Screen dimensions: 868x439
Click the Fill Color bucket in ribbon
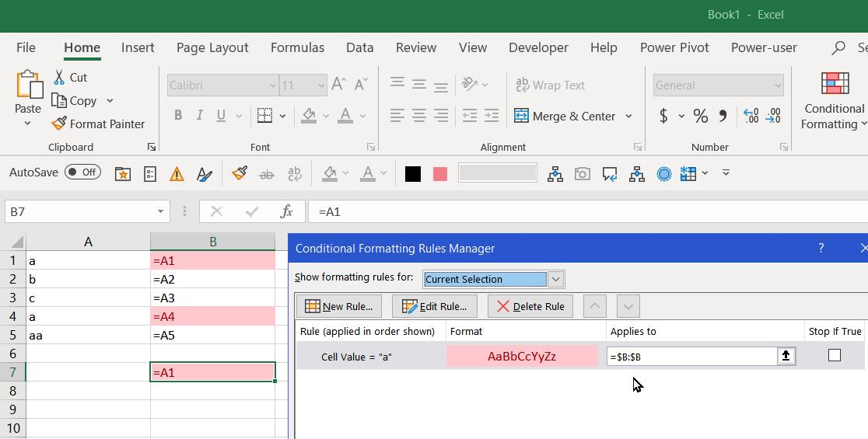coord(309,116)
